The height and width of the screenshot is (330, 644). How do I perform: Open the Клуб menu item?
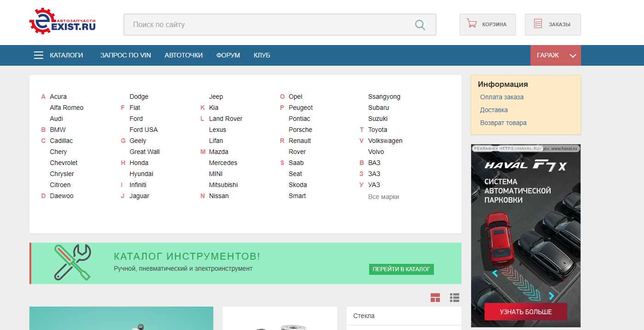pos(262,55)
